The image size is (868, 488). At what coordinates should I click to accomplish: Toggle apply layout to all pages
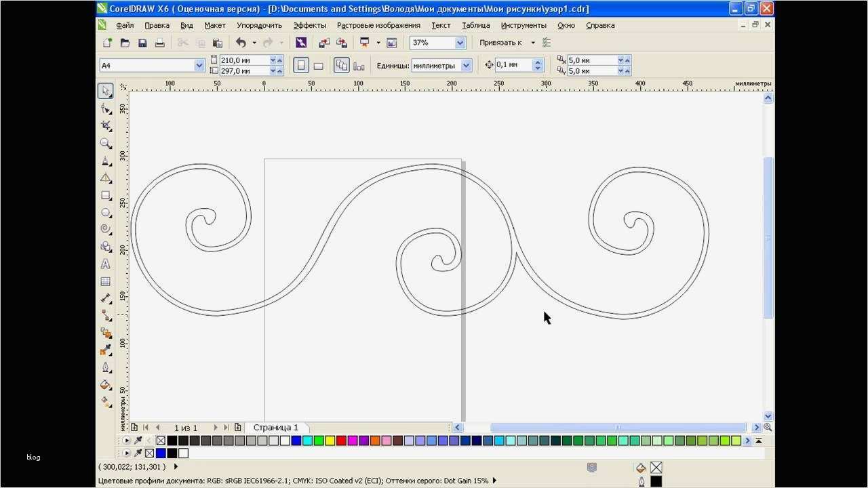[342, 66]
